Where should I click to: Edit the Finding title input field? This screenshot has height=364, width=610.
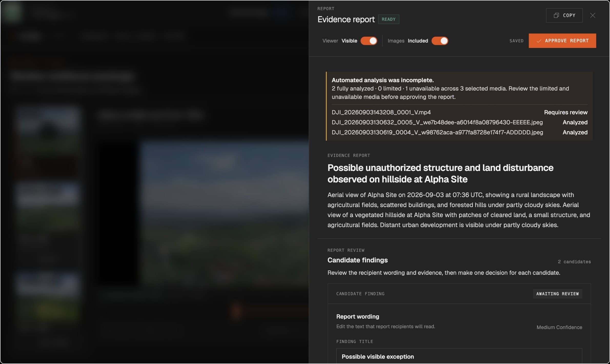(459, 356)
